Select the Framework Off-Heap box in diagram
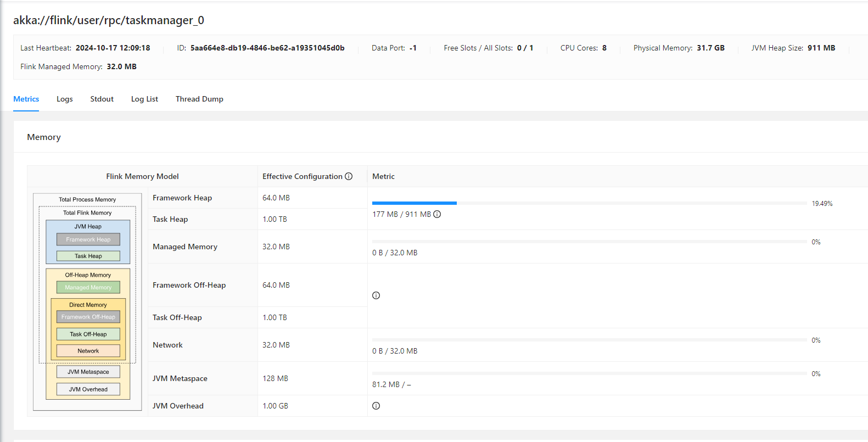The width and height of the screenshot is (868, 442). click(88, 317)
